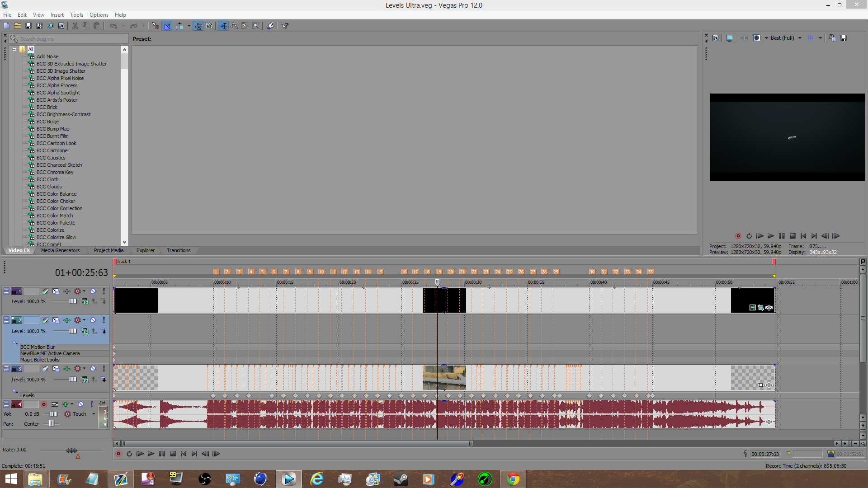Open the Touch automation mode dropdown

pyautogui.click(x=94, y=414)
